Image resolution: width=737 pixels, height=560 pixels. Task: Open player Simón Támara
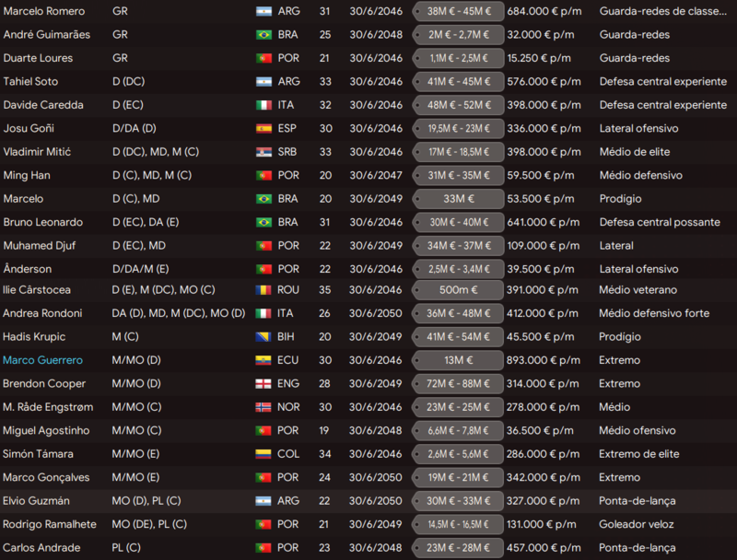(38, 455)
